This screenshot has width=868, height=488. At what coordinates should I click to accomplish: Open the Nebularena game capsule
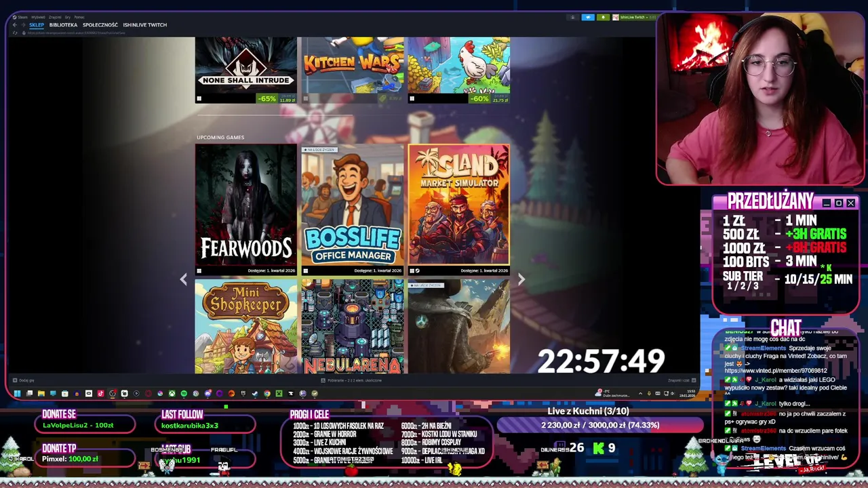point(353,327)
